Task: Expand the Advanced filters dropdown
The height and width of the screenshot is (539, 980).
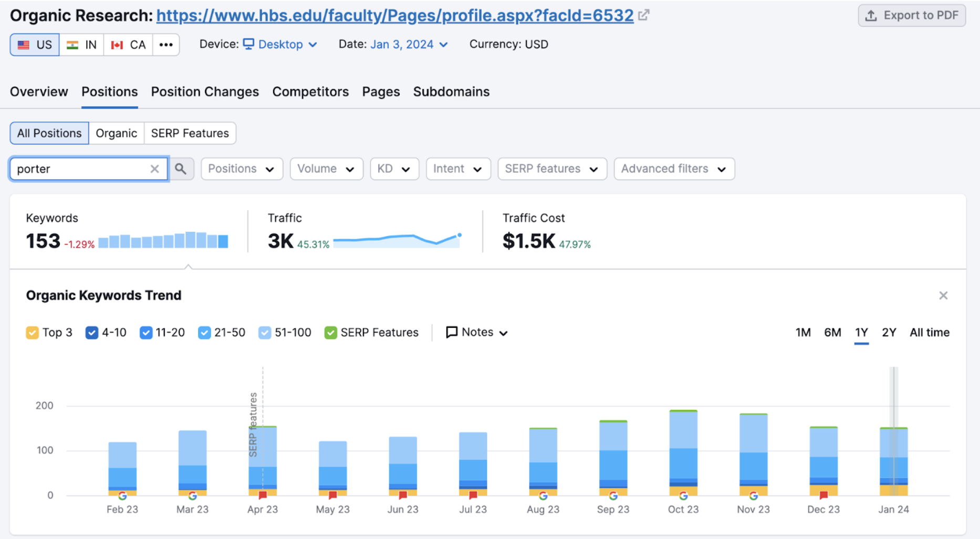Action: (x=674, y=169)
